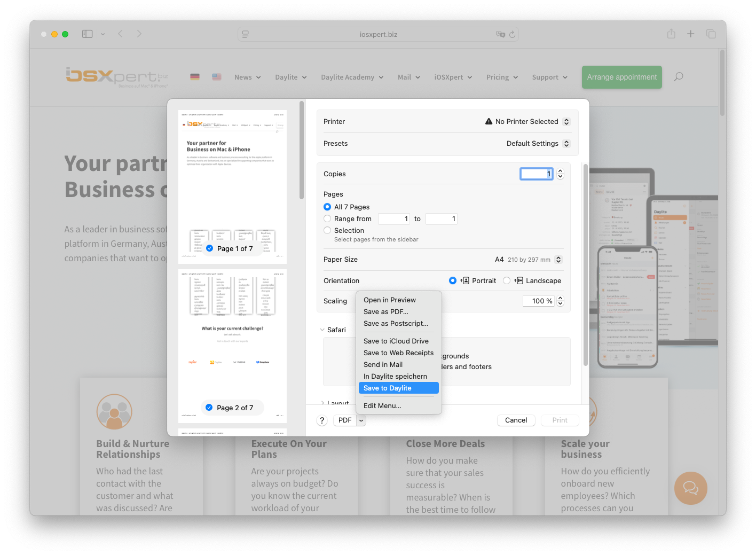756x555 pixels.
Task: Expand the Layout section
Action: [322, 403]
